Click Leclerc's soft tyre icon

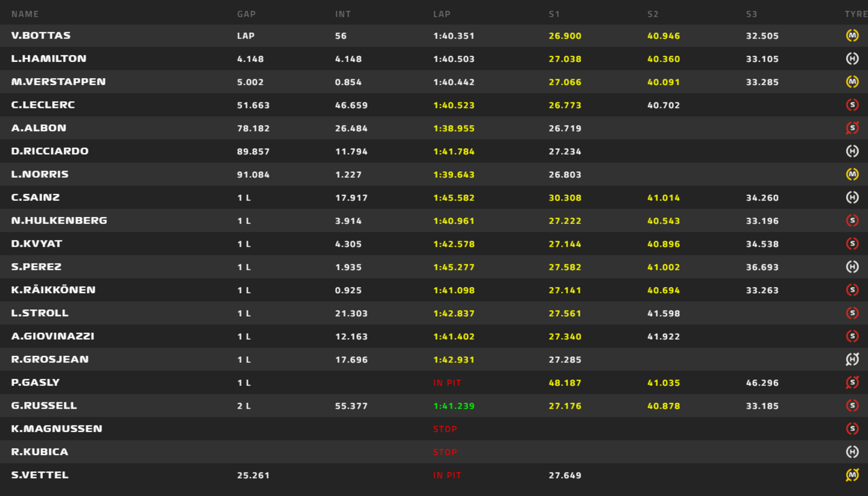pos(852,105)
